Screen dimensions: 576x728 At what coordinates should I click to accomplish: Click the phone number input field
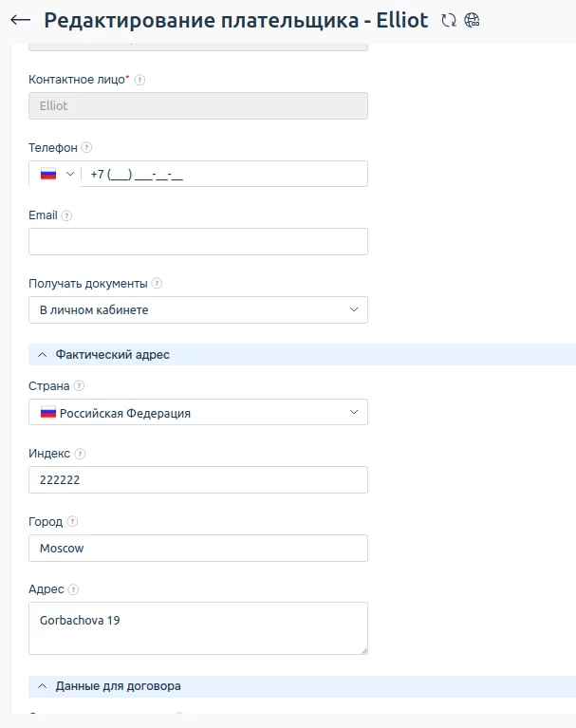coord(223,175)
